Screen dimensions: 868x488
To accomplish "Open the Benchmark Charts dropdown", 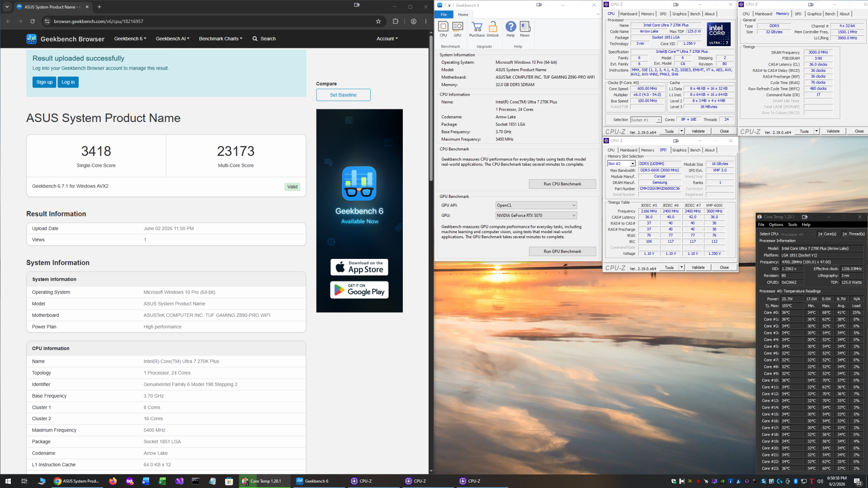I will click(x=221, y=39).
